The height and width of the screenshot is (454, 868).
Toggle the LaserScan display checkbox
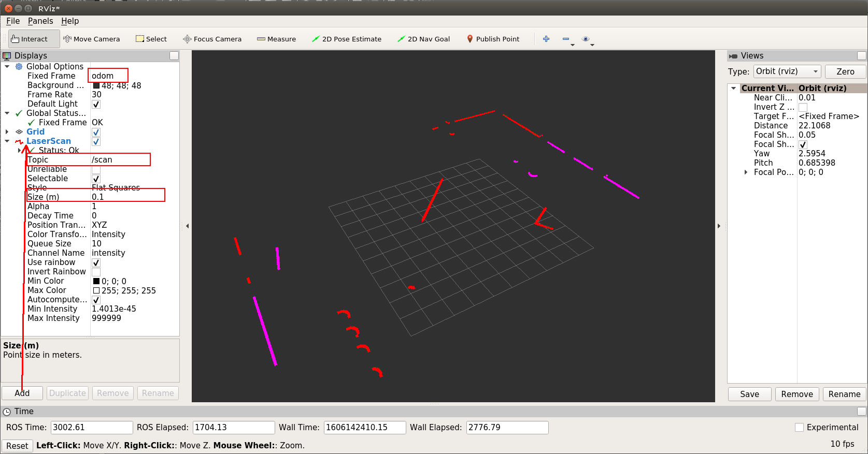96,141
